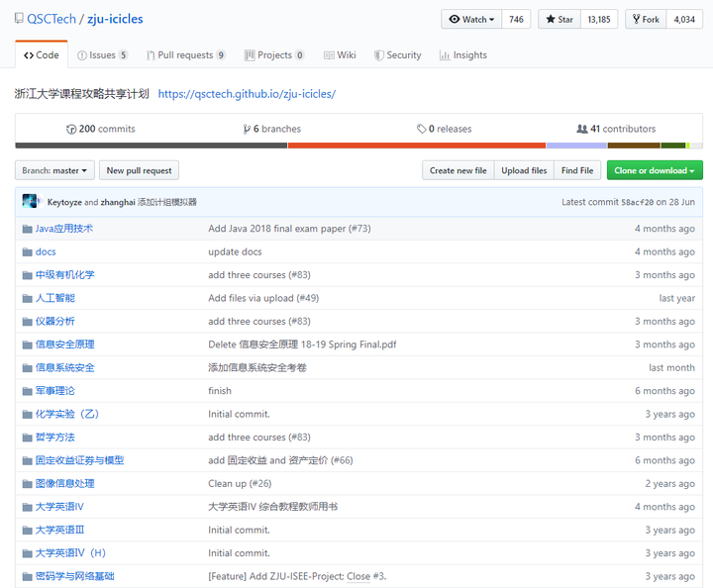This screenshot has height=588, width=713.
Task: Click the releases tag icon
Action: (422, 129)
